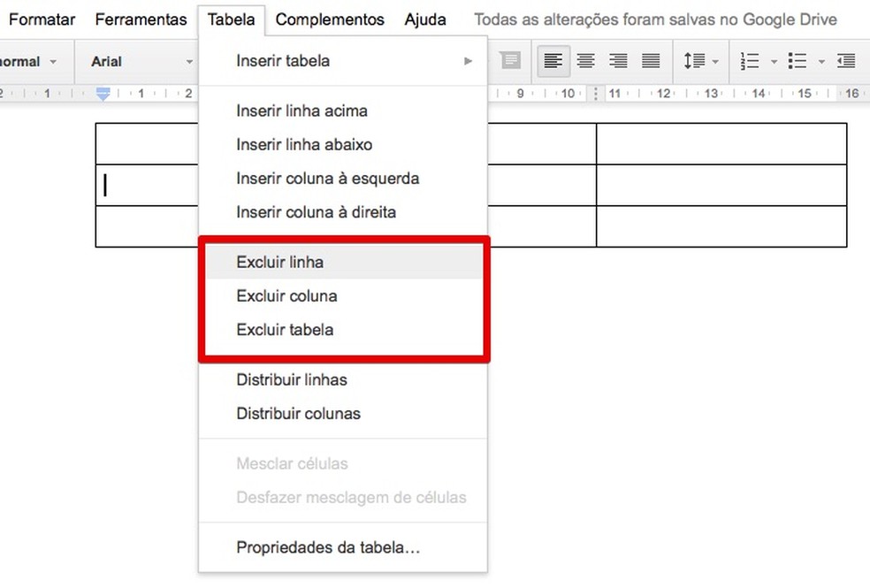The height and width of the screenshot is (588, 870).
Task: Click the blue indent marker on ruler
Action: pos(103,93)
